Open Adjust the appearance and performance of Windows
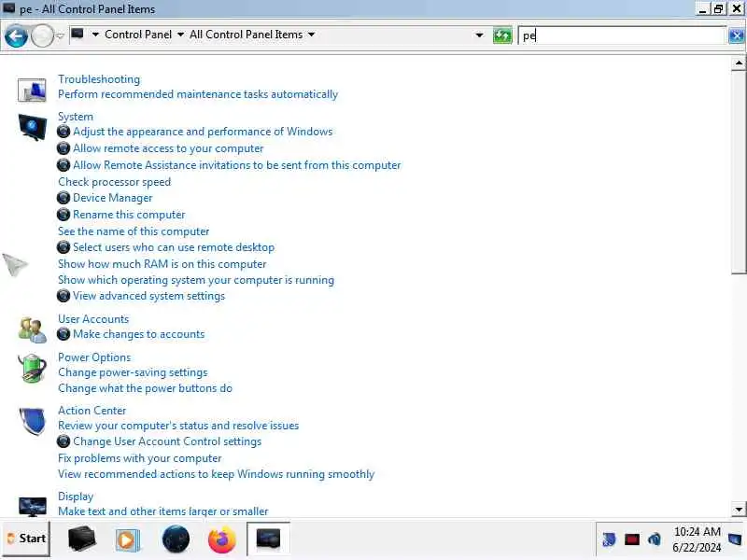The width and height of the screenshot is (747, 560). pos(203,132)
